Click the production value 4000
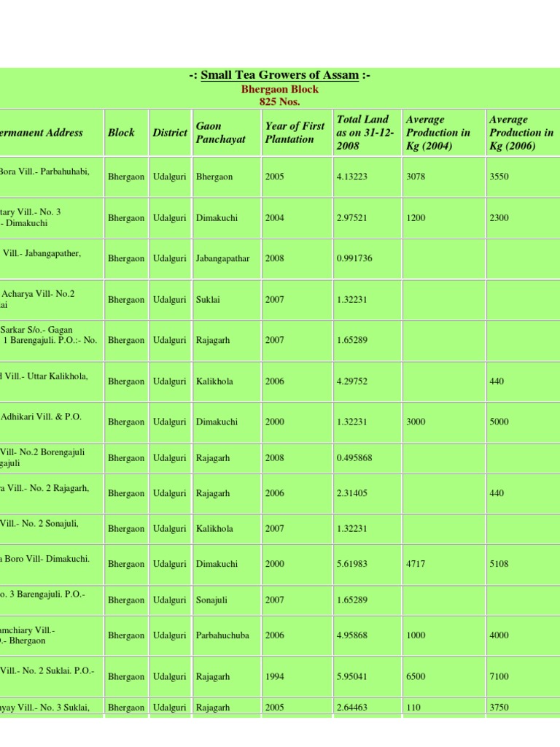 [499, 635]
